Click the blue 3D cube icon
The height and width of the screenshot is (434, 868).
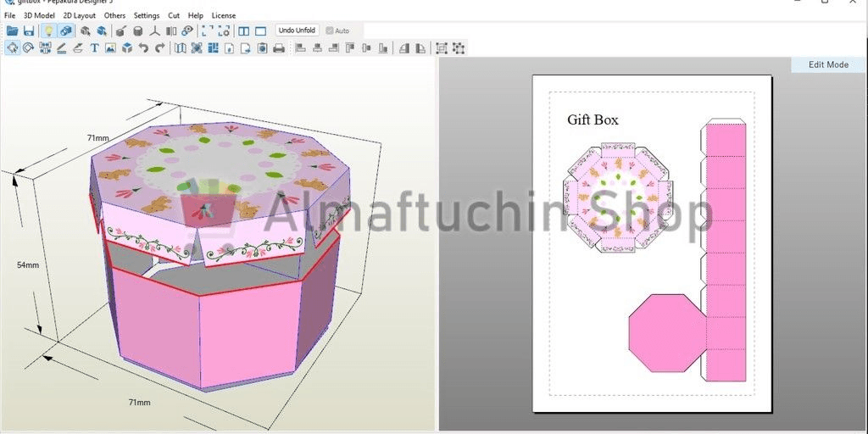[x=127, y=48]
